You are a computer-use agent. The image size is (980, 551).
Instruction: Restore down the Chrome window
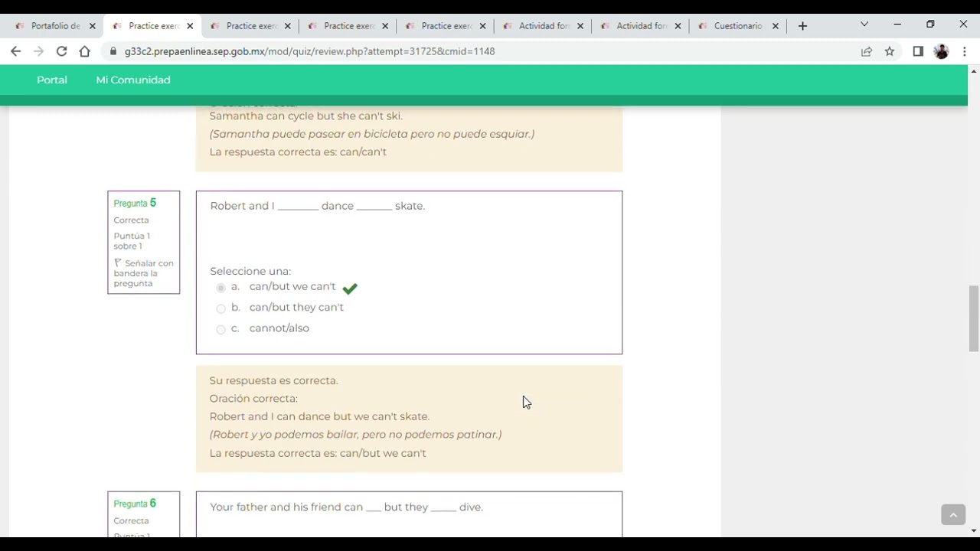[x=930, y=24]
